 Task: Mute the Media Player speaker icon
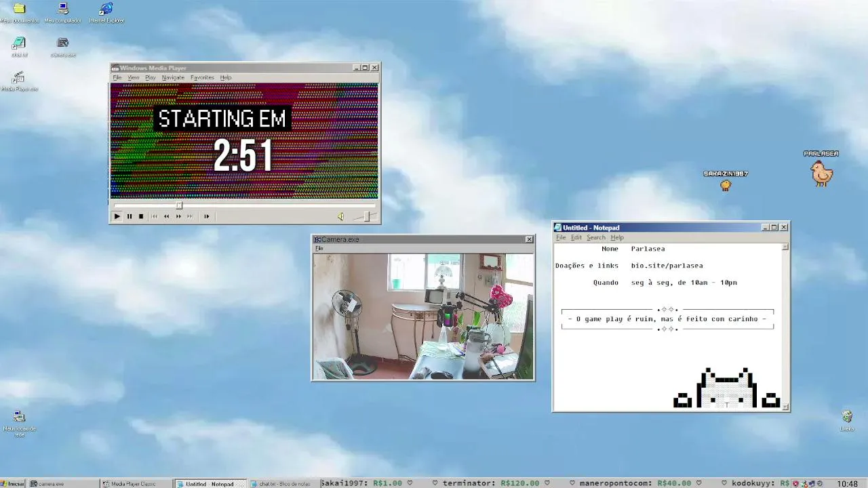tap(340, 216)
